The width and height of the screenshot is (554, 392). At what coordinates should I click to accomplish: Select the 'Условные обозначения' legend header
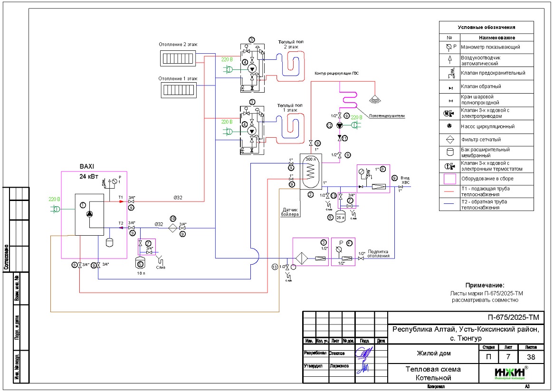pyautogui.click(x=486, y=28)
